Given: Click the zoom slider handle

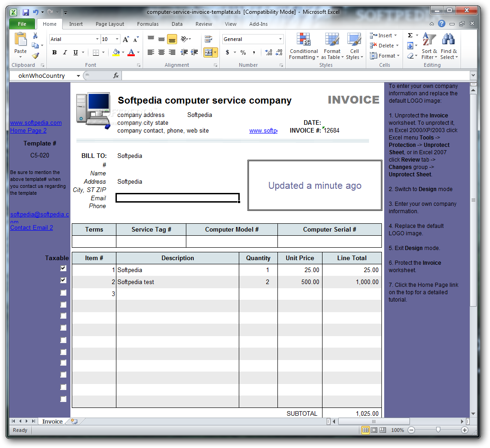Looking at the screenshot, I should tap(438, 430).
